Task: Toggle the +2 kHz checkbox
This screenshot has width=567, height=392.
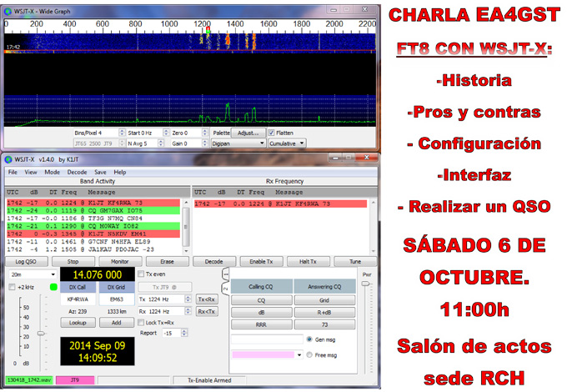Action: (12, 287)
